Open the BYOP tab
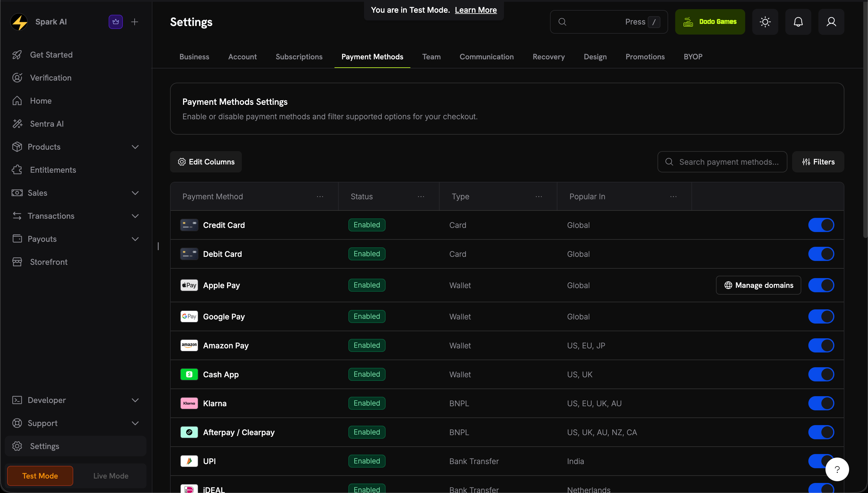The width and height of the screenshot is (868, 493). pyautogui.click(x=693, y=57)
